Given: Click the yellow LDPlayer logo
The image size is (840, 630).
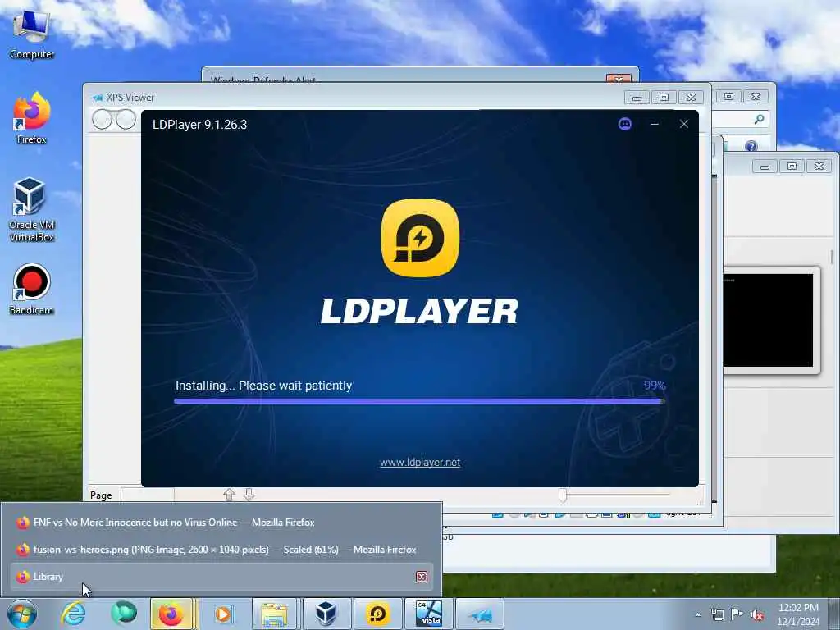Looking at the screenshot, I should (x=420, y=238).
